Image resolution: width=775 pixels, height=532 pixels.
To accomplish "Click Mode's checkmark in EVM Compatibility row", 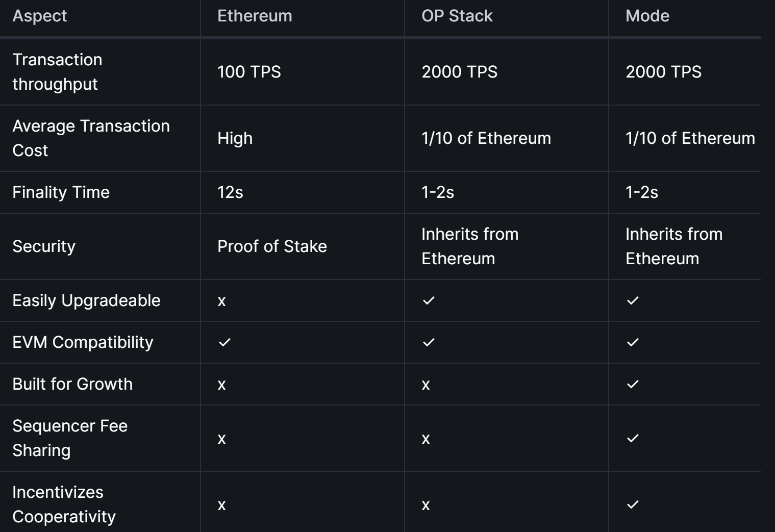I will click(x=633, y=342).
